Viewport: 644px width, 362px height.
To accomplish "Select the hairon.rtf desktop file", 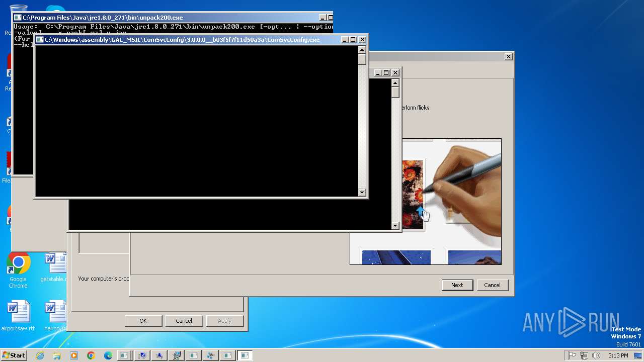I will [x=55, y=316].
